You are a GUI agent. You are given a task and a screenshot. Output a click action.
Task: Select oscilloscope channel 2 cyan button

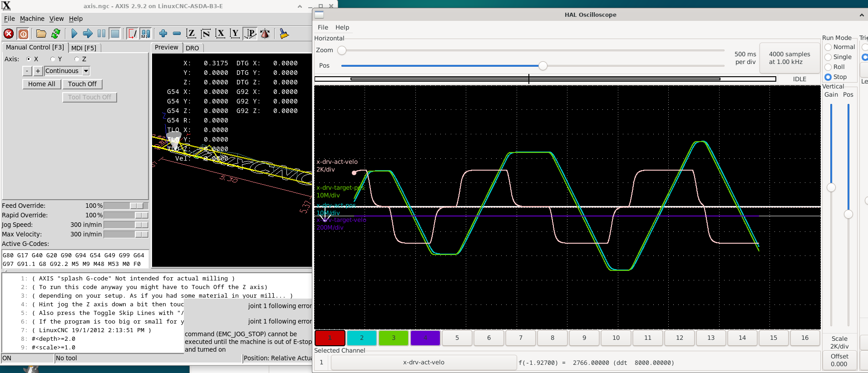click(362, 338)
